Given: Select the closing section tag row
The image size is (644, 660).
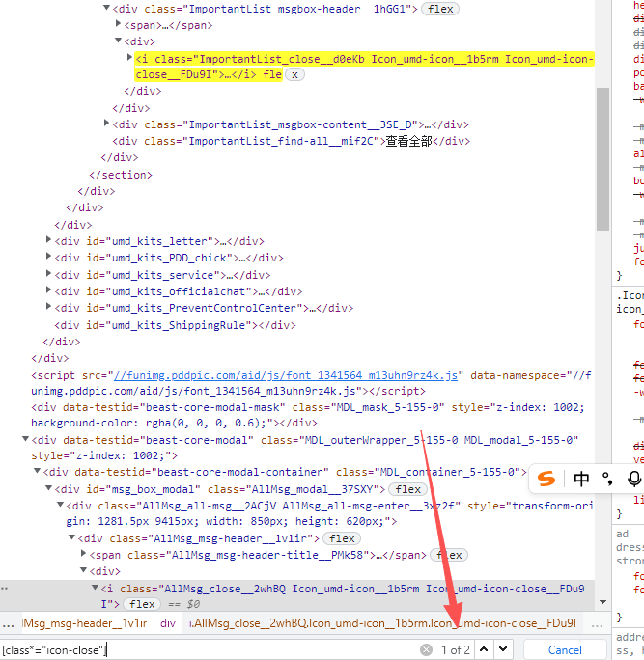Looking at the screenshot, I should [x=121, y=175].
